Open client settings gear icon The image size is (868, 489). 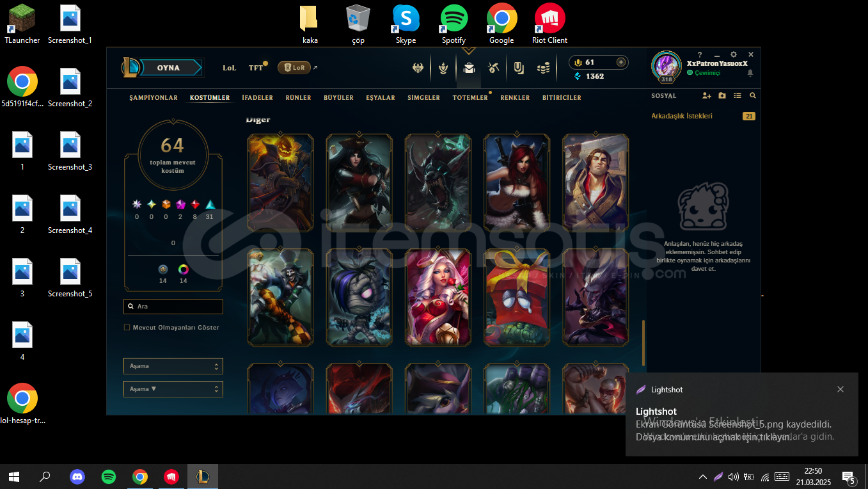click(x=734, y=55)
